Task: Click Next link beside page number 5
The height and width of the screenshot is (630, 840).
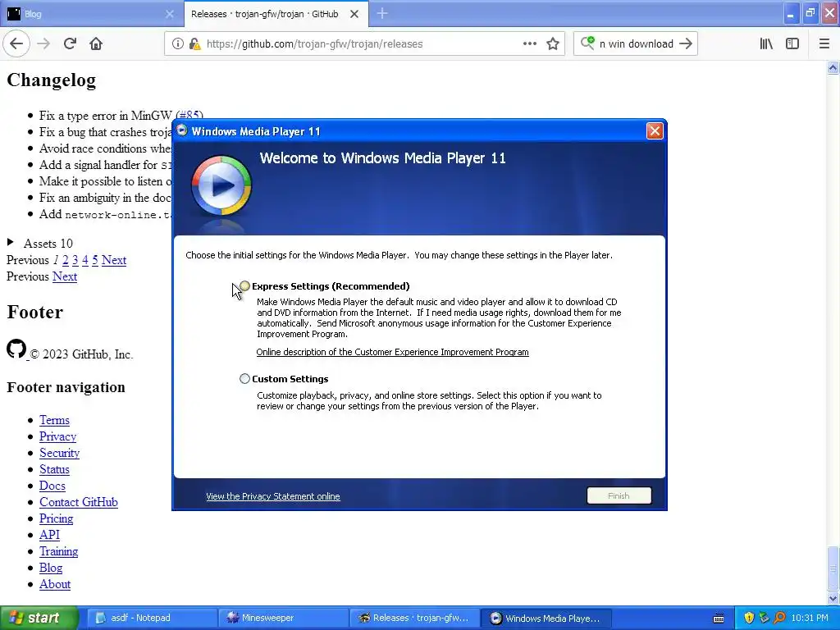Action: coord(113,260)
